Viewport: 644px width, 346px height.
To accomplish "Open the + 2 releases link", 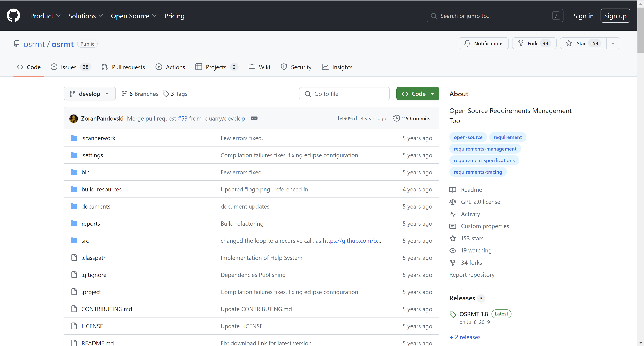I will (465, 337).
